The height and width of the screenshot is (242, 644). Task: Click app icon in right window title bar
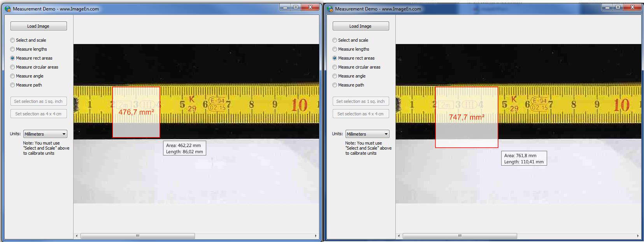330,9
